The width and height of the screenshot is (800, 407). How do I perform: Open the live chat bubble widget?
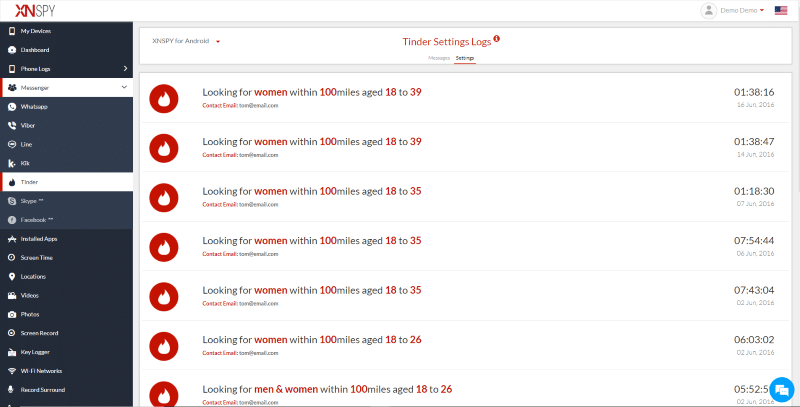click(x=781, y=390)
